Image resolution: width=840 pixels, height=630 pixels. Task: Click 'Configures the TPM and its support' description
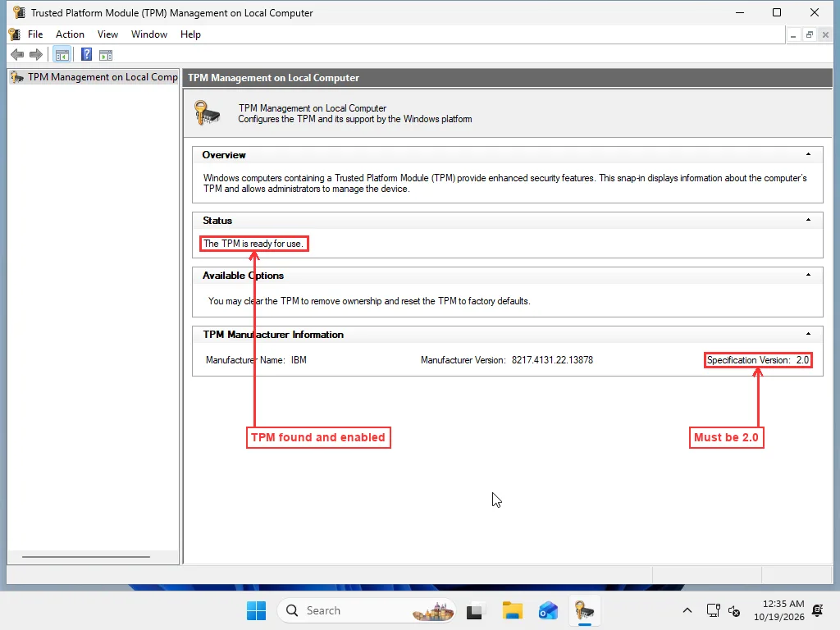pyautogui.click(x=355, y=119)
